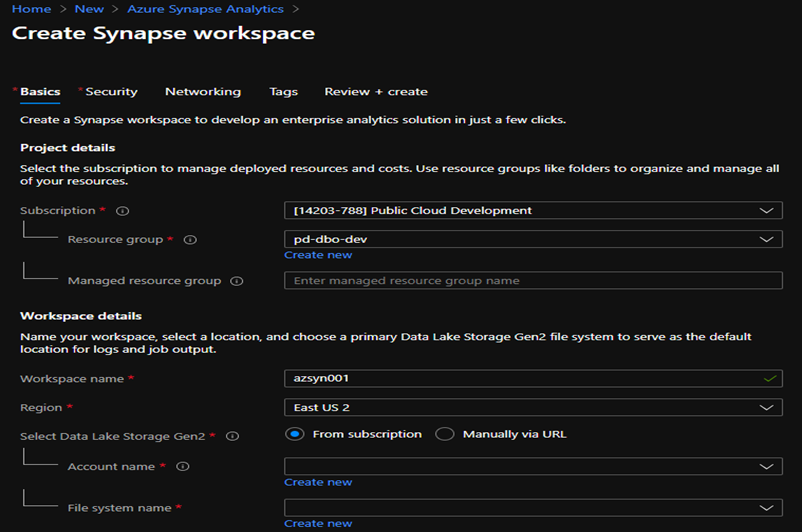Screen dimensions: 802x532
Task: Open the File system name dropdown
Action: coord(533,508)
